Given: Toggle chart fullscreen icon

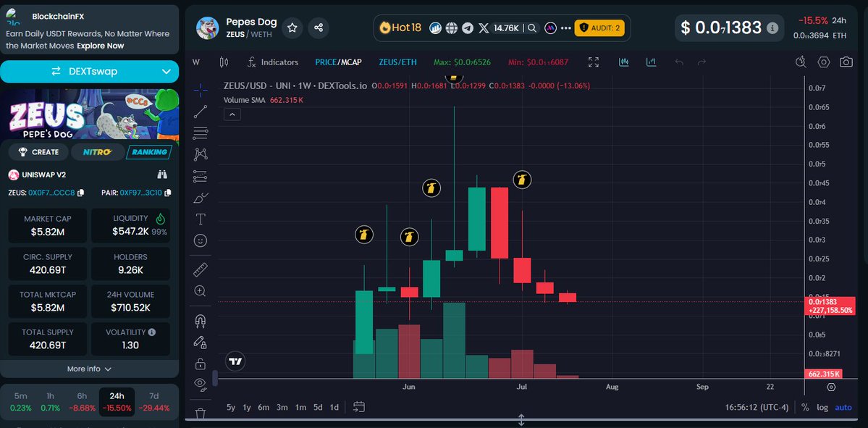Looking at the screenshot, I should tap(594, 62).
